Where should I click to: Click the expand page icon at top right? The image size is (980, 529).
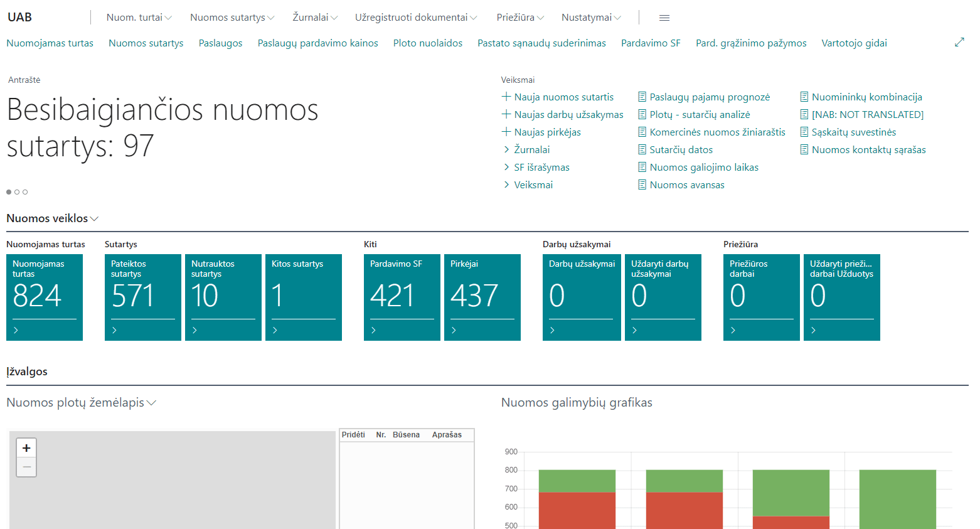959,43
